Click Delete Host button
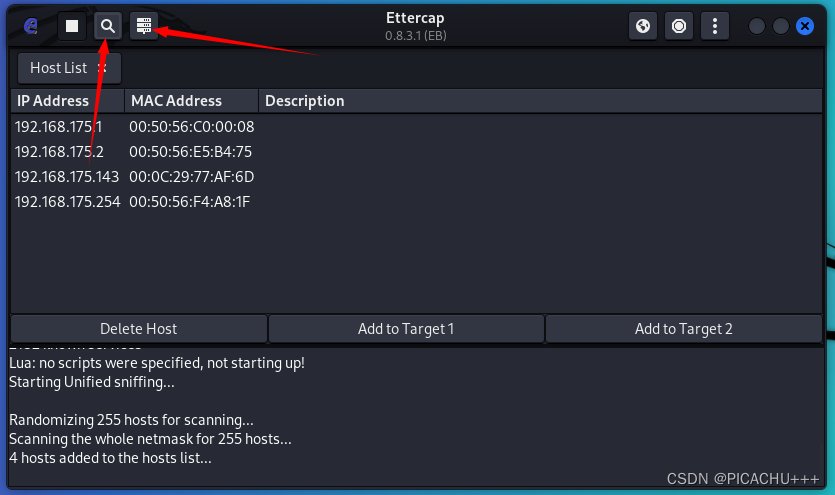 pos(139,329)
